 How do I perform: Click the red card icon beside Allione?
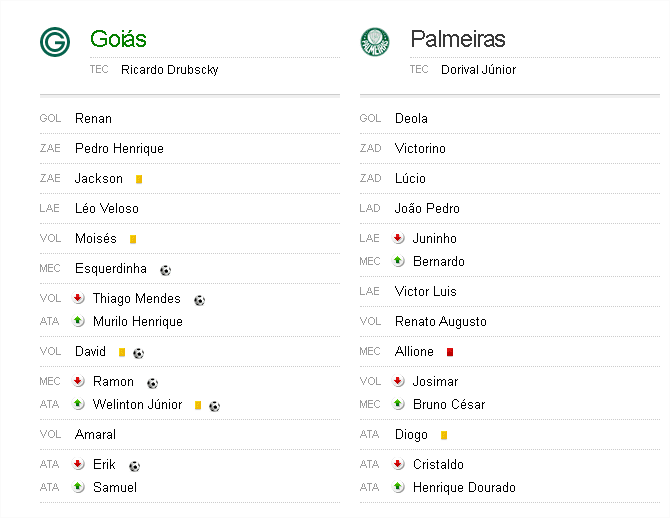[x=450, y=352]
